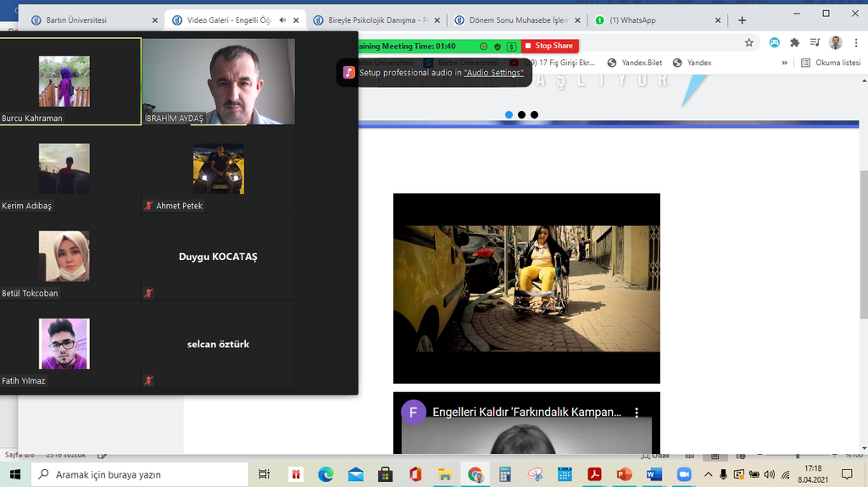The image size is (868, 487).
Task: Open a new browser tab
Action: click(742, 20)
